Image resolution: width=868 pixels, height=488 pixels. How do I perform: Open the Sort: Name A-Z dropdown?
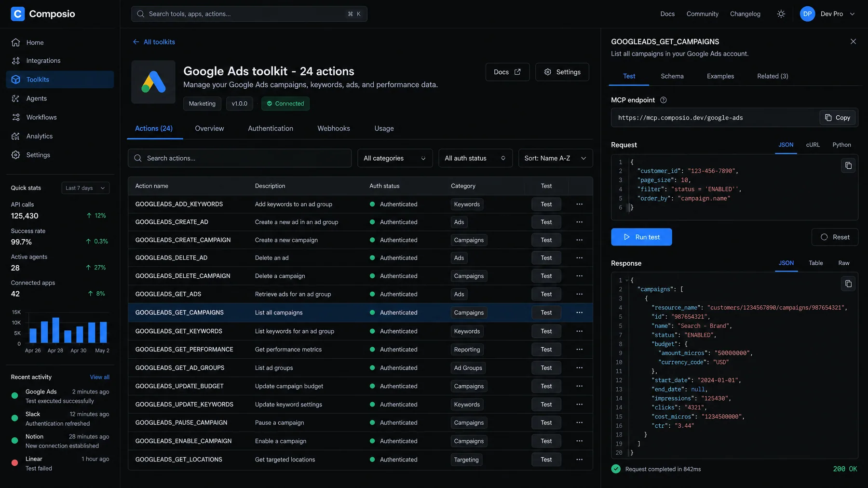(x=556, y=158)
